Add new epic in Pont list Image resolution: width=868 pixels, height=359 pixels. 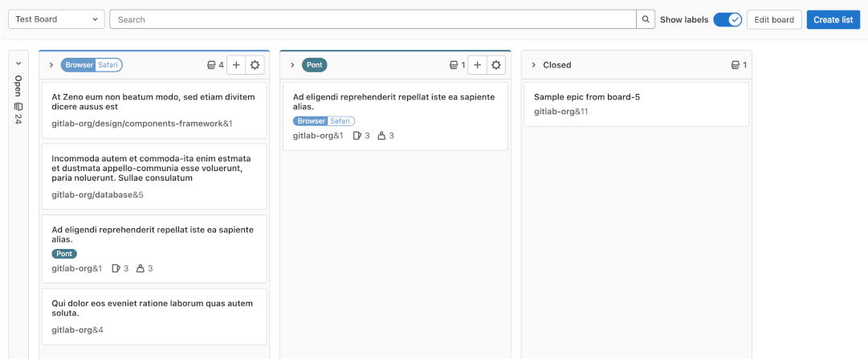[x=477, y=65]
